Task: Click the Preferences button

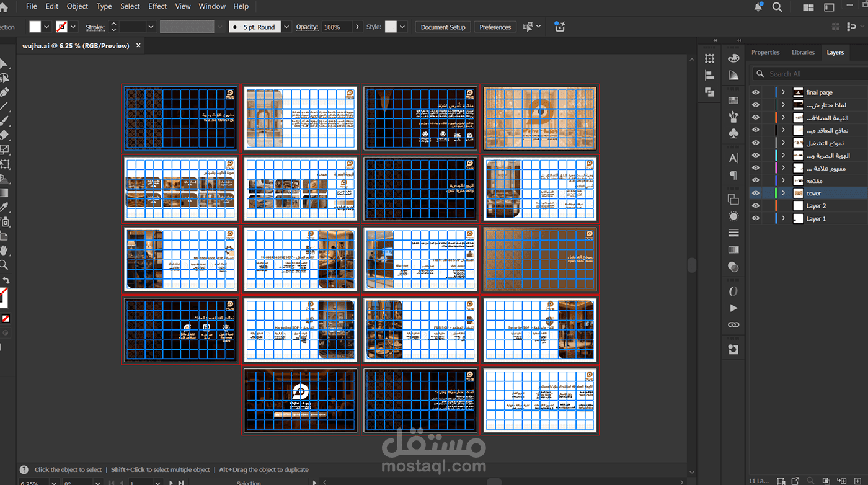Action: tap(495, 27)
